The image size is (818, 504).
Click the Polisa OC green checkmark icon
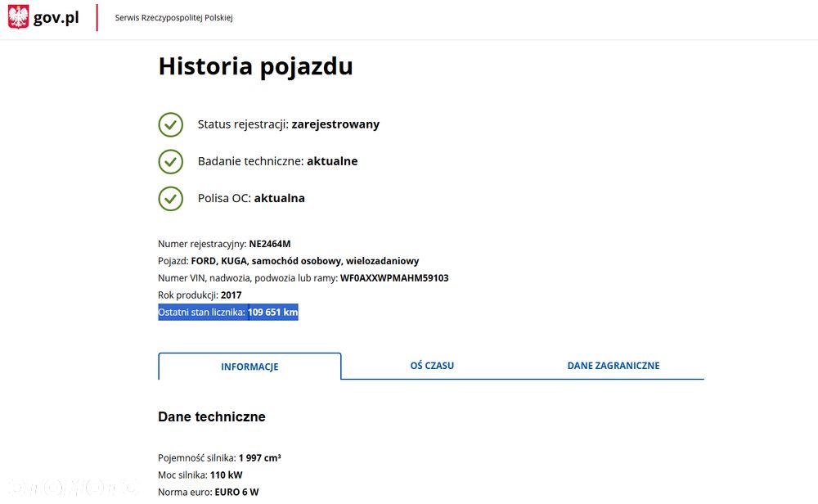pyautogui.click(x=170, y=198)
